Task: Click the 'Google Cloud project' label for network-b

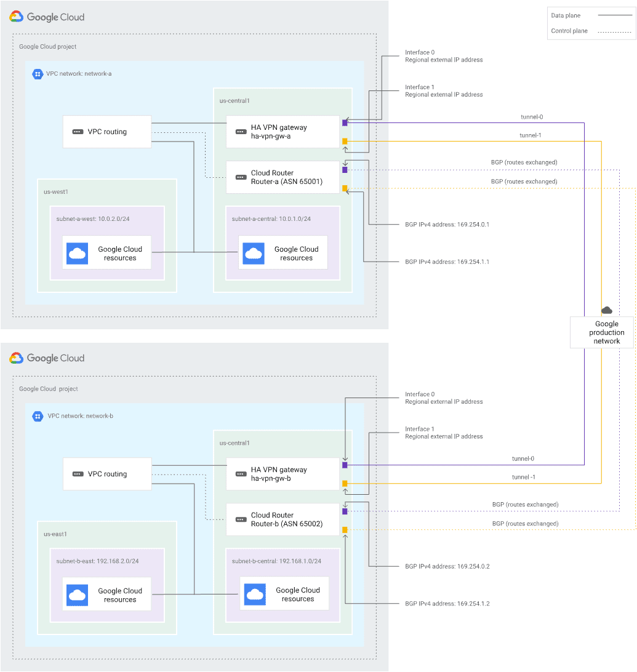Action: click(x=49, y=389)
